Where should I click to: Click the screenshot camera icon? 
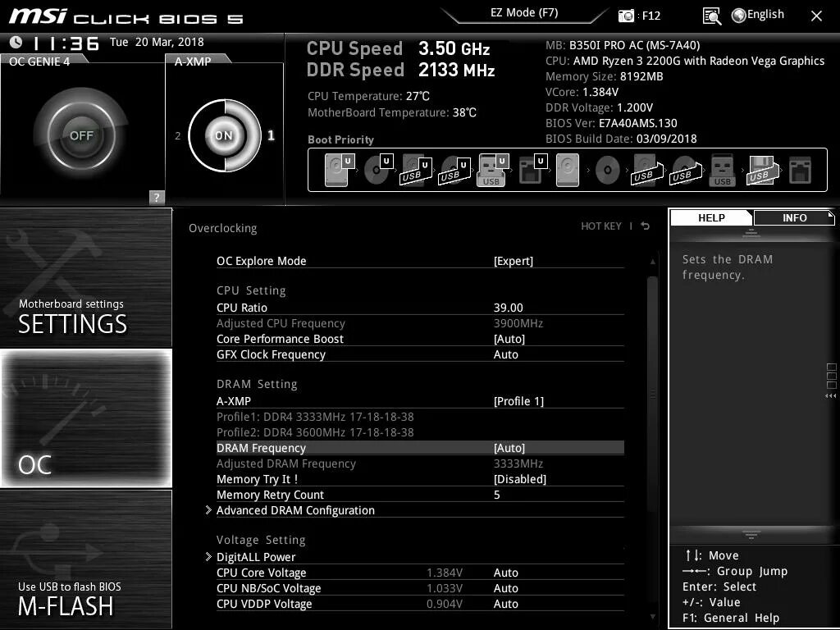[x=626, y=16]
